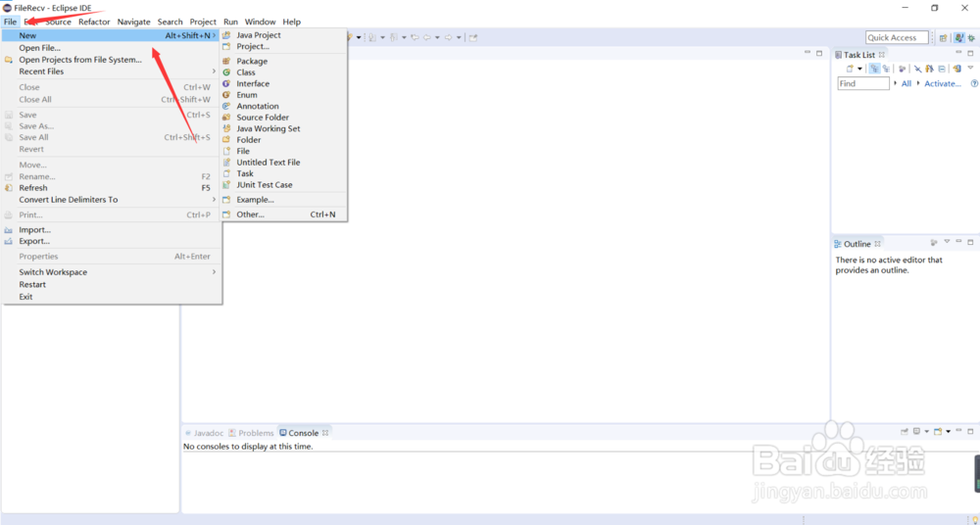980x525 pixels.
Task: Open the Export... dialog entry
Action: (x=112, y=241)
